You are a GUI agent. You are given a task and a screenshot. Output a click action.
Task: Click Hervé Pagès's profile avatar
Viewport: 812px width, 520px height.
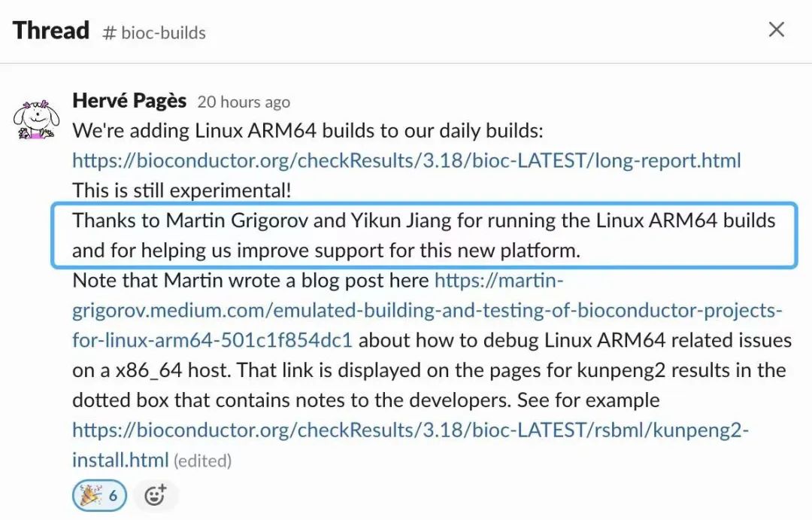point(35,119)
